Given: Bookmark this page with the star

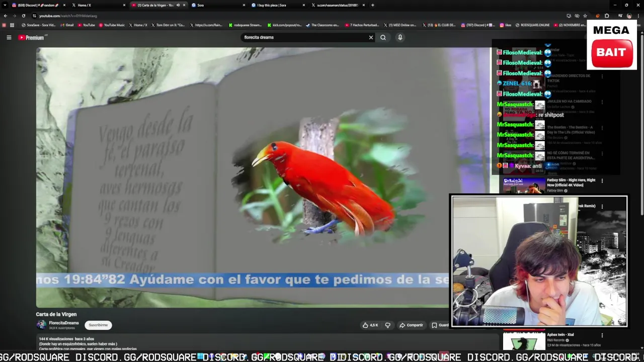Looking at the screenshot, I should click(585, 16).
